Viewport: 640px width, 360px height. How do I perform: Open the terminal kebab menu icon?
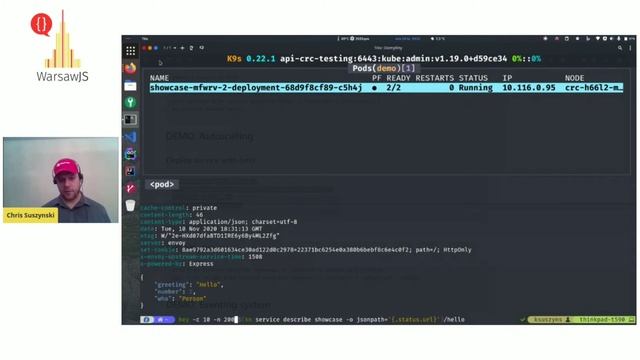click(630, 48)
